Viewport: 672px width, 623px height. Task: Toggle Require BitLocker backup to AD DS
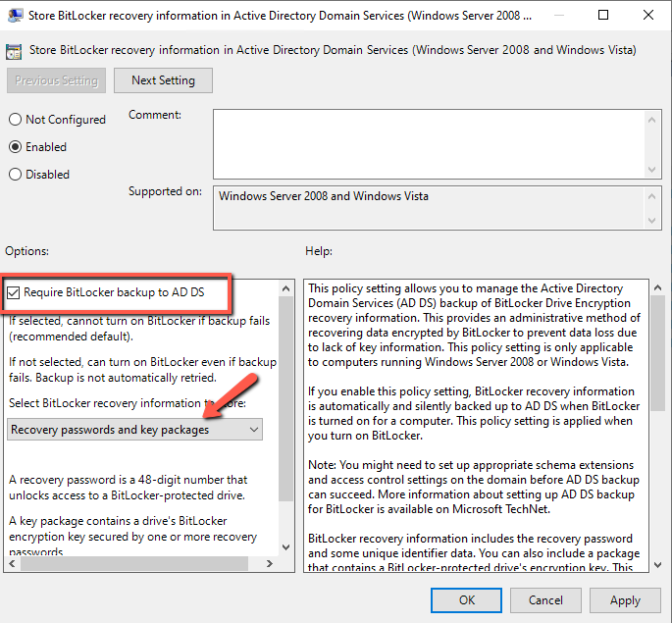click(15, 291)
